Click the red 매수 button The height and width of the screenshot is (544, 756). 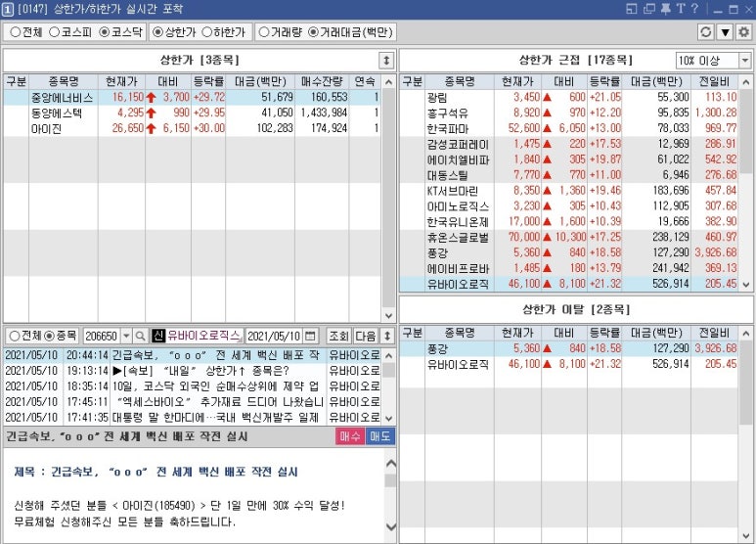350,436
